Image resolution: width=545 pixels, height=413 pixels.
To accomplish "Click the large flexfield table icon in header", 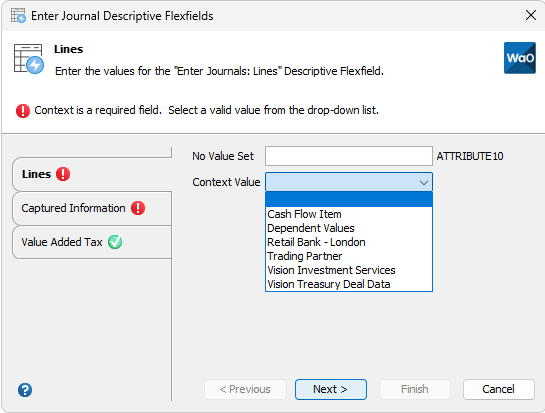I will 29,59.
